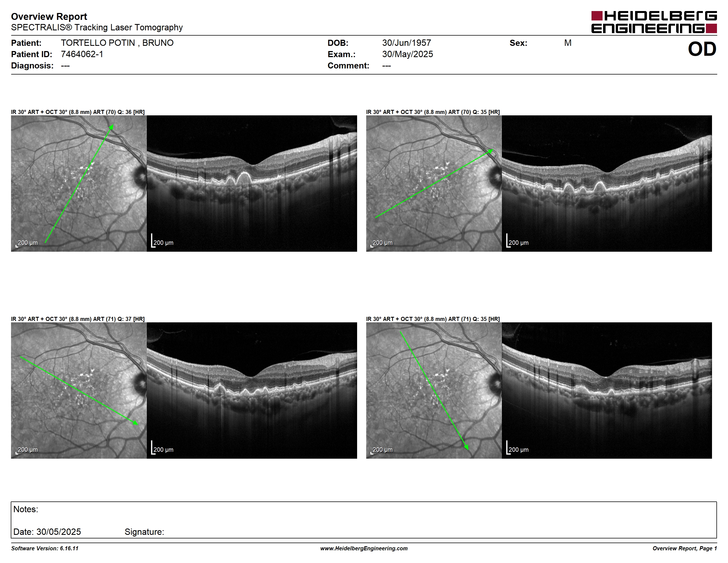Image resolution: width=728 pixels, height=563 pixels.
Task: Open the OCT B-scan image with Q: 37
Action: [x=252, y=390]
